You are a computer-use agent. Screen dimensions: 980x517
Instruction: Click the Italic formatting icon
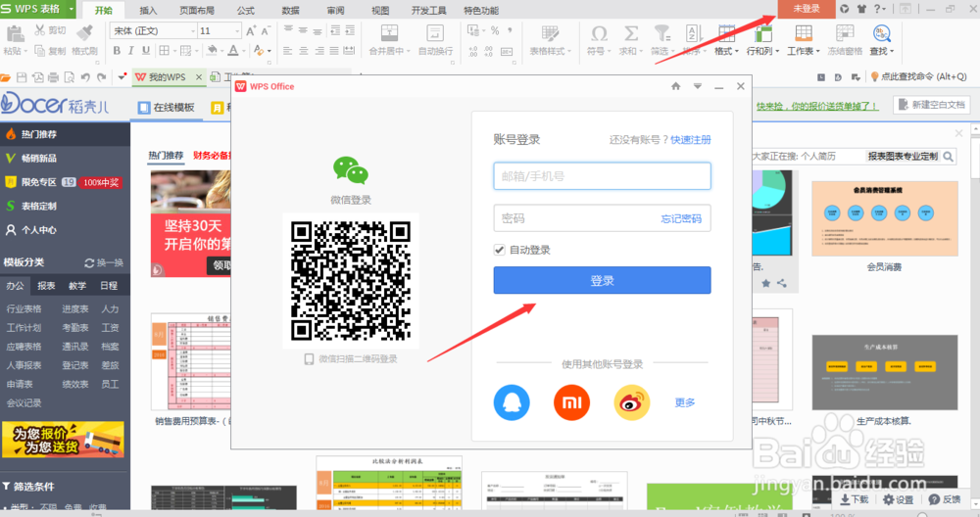click(x=131, y=51)
